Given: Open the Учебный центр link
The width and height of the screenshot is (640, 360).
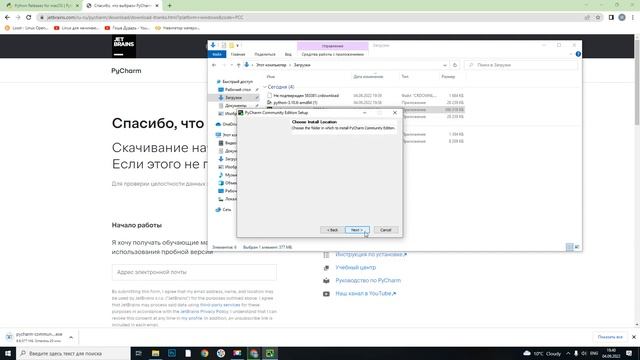Looking at the screenshot, I should click(x=356, y=267).
